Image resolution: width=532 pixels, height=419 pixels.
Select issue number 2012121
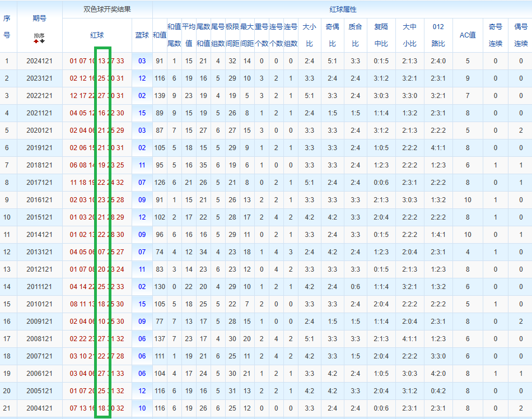[39, 269]
